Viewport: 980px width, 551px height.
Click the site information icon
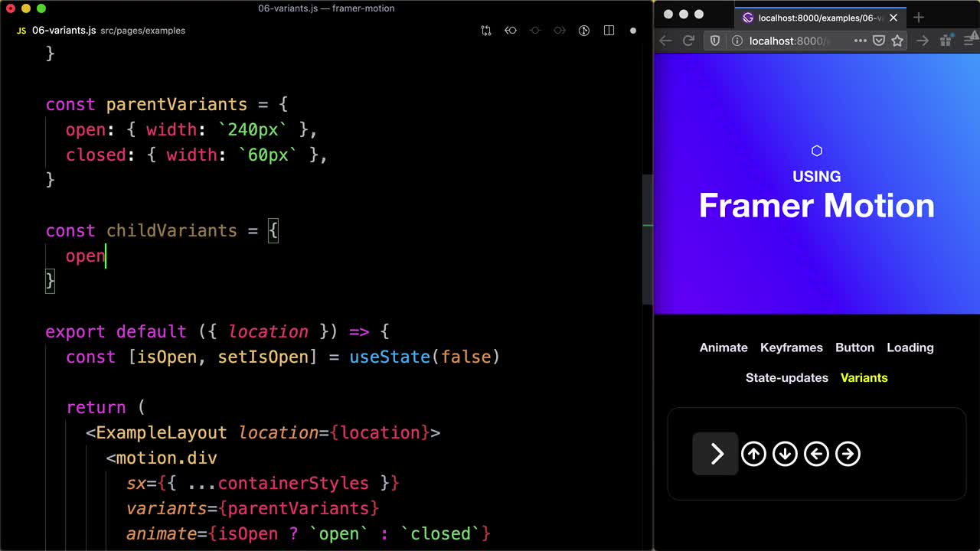click(737, 41)
